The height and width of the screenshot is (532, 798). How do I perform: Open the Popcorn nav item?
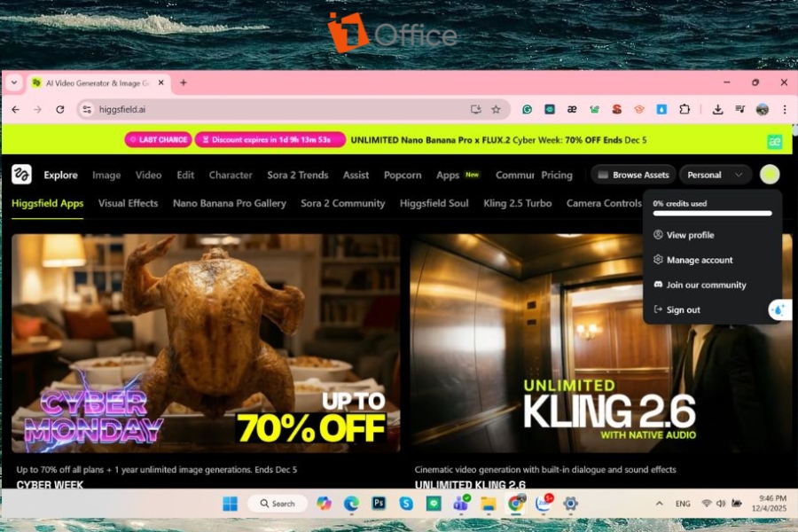403,176
